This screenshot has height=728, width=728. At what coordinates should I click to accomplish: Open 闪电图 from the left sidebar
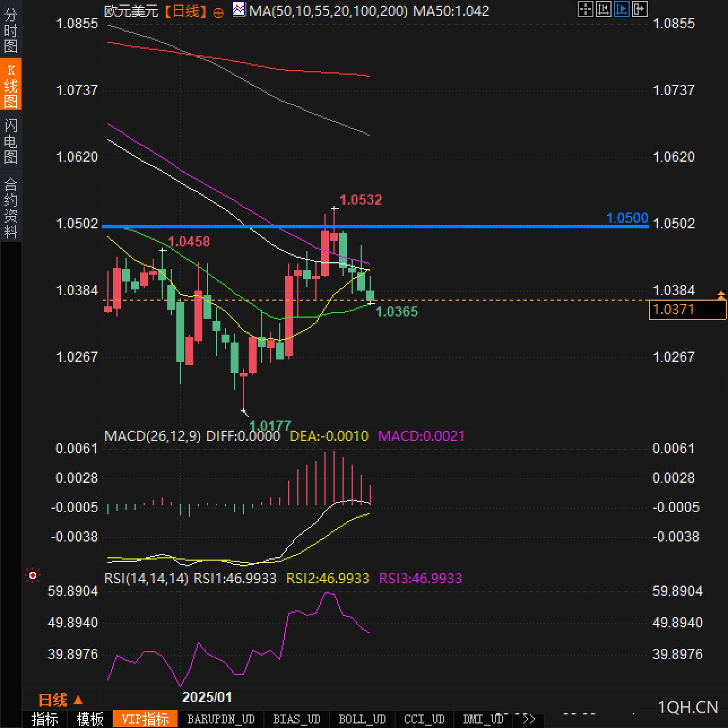click(11, 141)
